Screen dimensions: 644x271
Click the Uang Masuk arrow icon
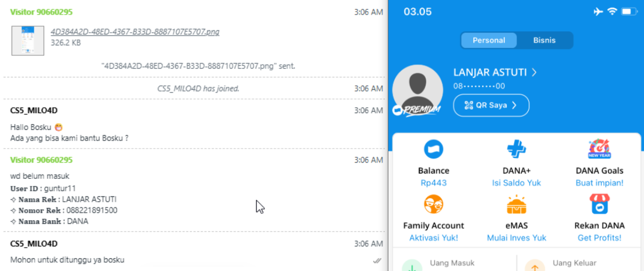[412, 266]
